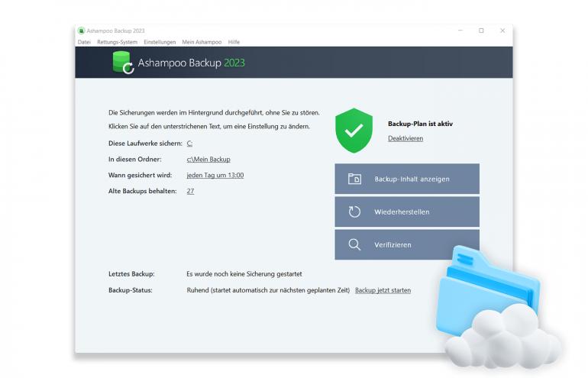Open the Mein Ashampoo menu
The height and width of the screenshot is (378, 588).
pyautogui.click(x=202, y=42)
